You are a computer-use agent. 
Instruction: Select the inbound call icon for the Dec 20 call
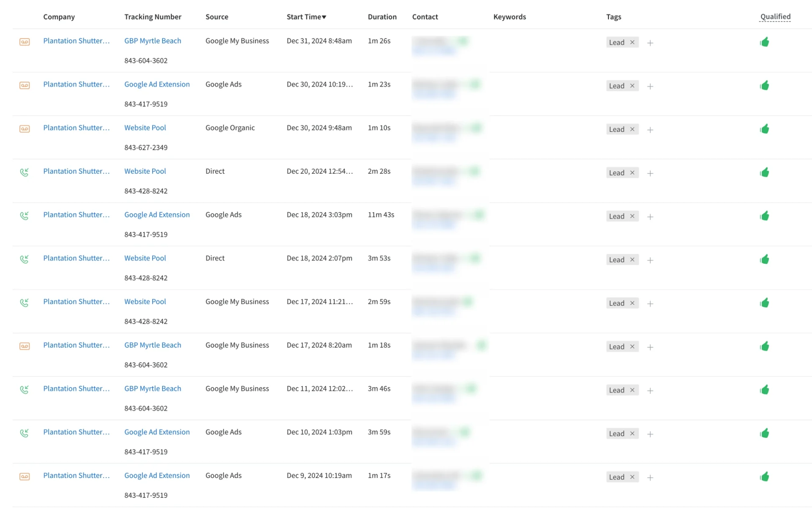click(25, 172)
